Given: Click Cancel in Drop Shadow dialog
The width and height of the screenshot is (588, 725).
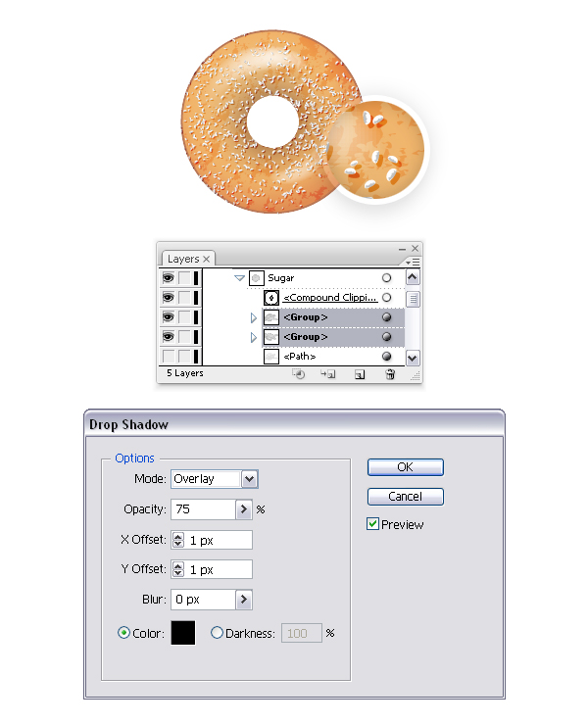Looking at the screenshot, I should 406,497.
